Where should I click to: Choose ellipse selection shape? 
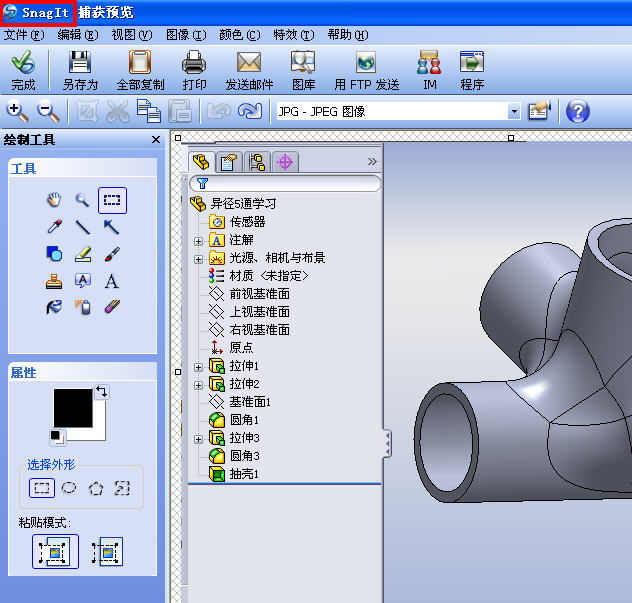(x=69, y=488)
